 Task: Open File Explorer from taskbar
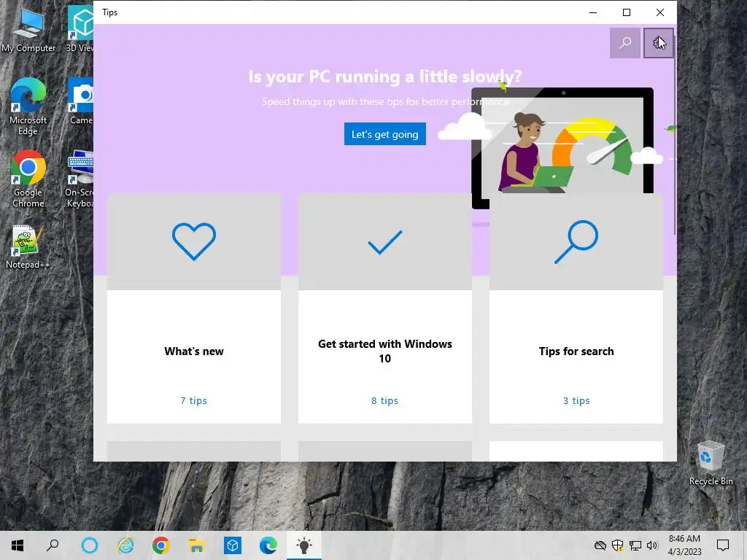click(196, 545)
